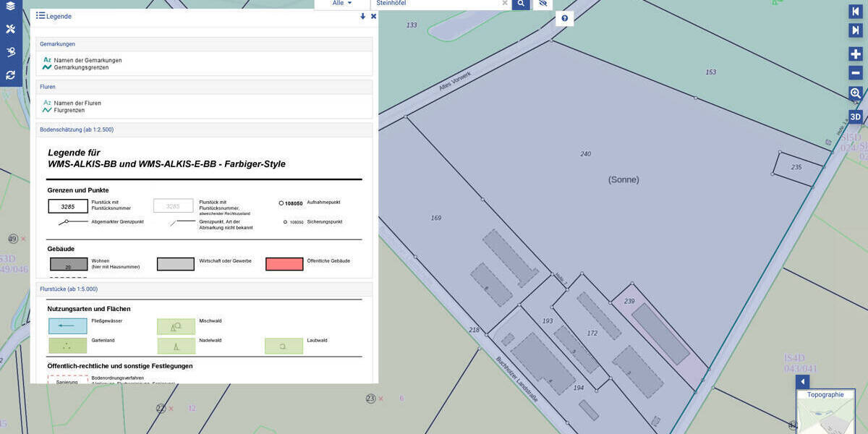The width and height of the screenshot is (868, 434).
Task: Collapse the Legende panel with the down arrow
Action: pyautogui.click(x=363, y=16)
